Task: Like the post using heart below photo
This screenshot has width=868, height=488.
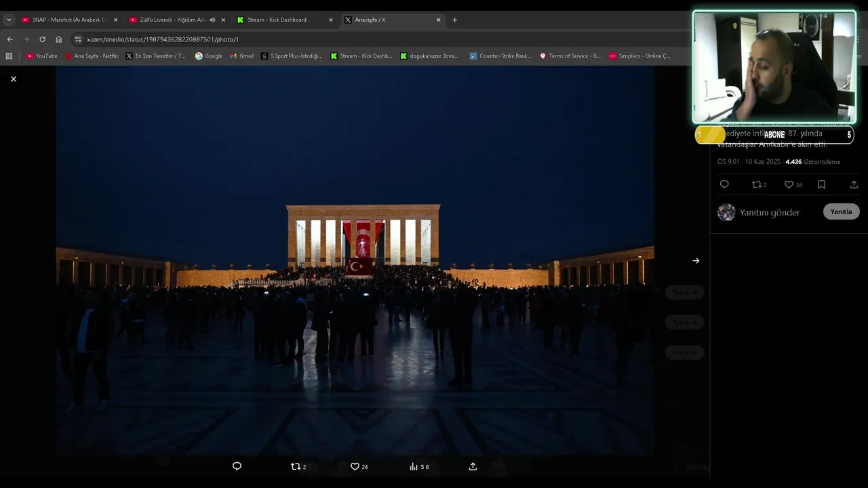Action: point(355,466)
